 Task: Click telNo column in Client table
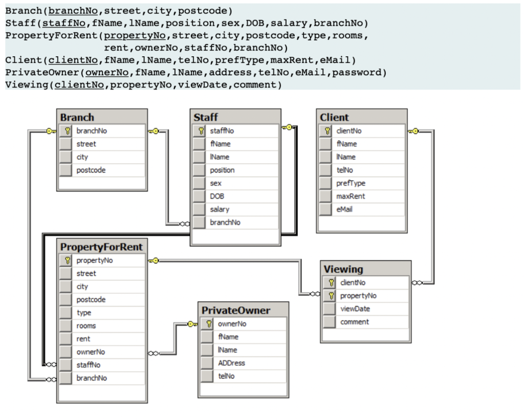coord(362,170)
